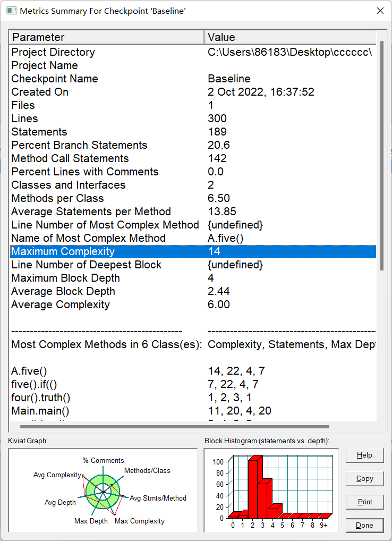This screenshot has height=541, width=392.
Task: Click the 'Avg Depth' Kiviat label
Action: (60, 502)
